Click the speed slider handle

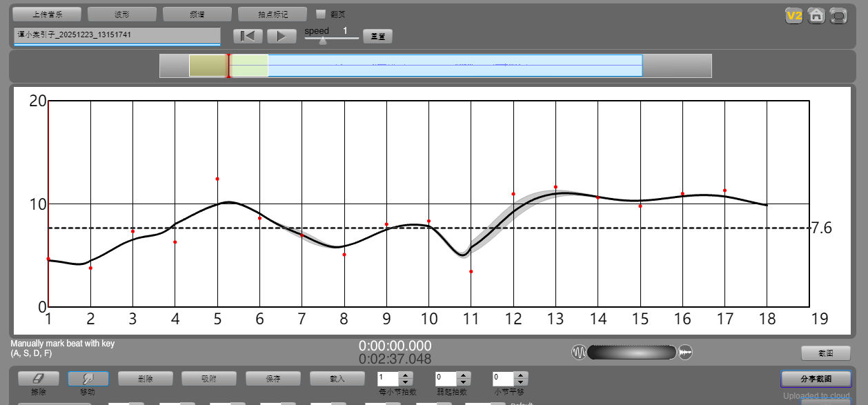(322, 41)
